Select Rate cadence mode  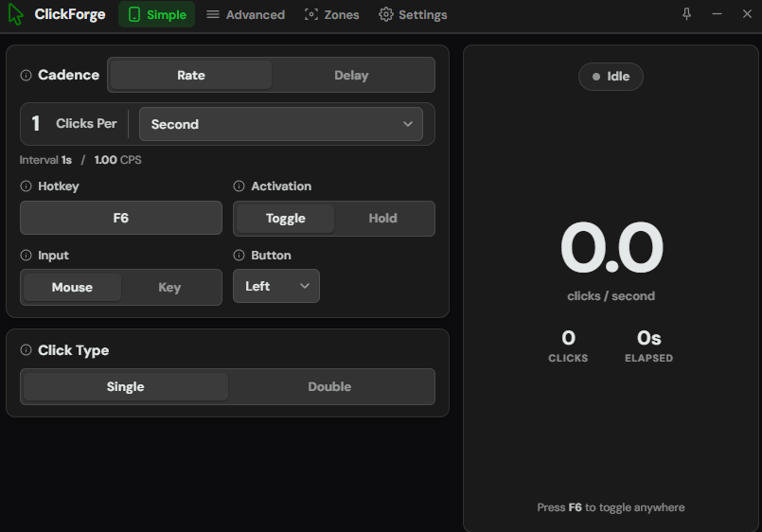pos(191,76)
